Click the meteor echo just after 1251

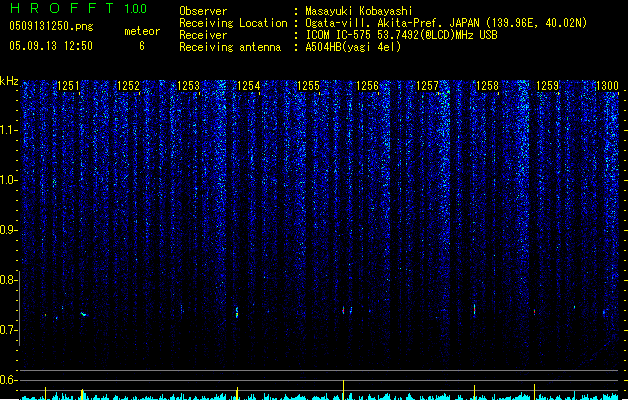click(x=84, y=314)
